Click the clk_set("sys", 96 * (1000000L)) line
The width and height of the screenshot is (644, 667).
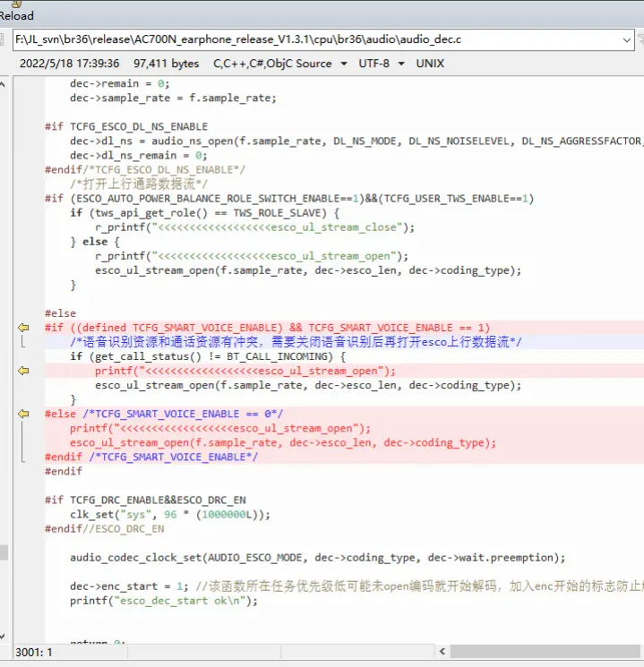170,514
